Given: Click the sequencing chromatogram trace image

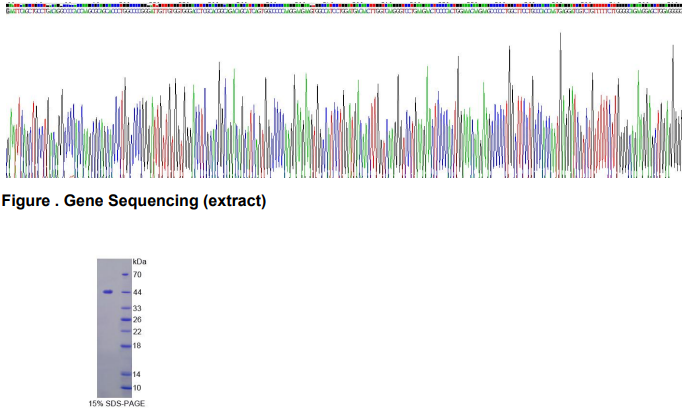Looking at the screenshot, I should coord(344,105).
